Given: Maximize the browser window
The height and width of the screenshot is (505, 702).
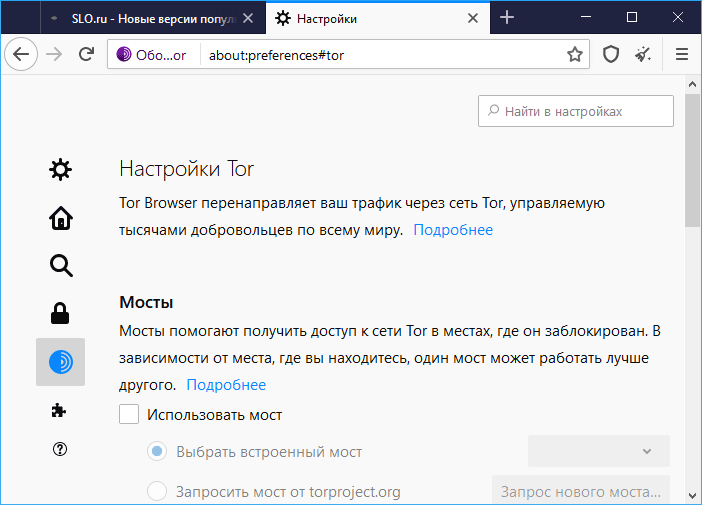Looking at the screenshot, I should 632,17.
